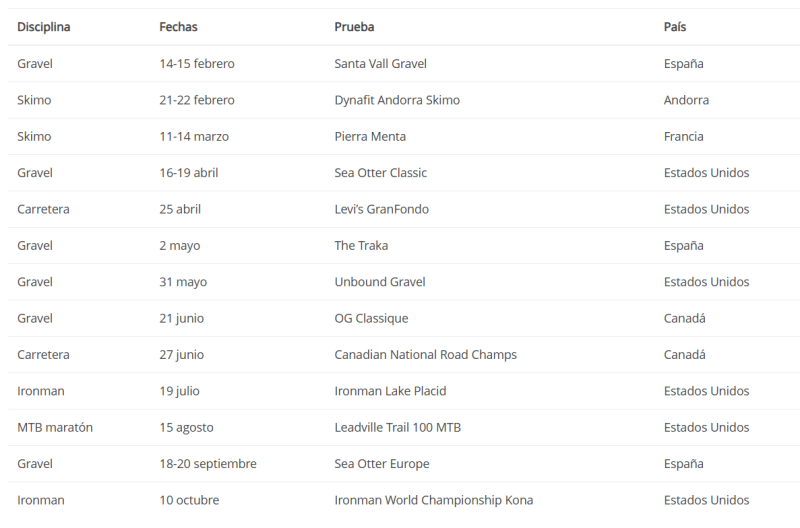Viewport: 800px width, 528px height.
Task: Select Ironman World Championship Kona entry
Action: (x=433, y=500)
